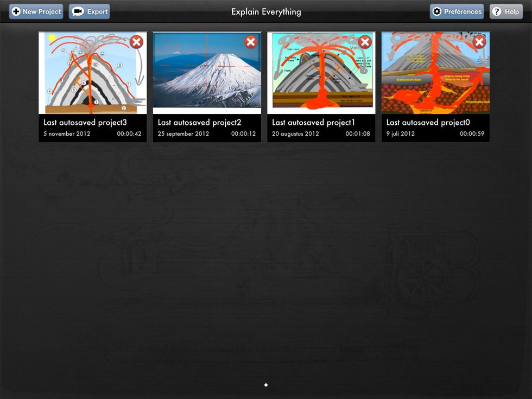Click date '9 juli 2012'
Viewport: 532px width, 399px height.
pyautogui.click(x=401, y=134)
